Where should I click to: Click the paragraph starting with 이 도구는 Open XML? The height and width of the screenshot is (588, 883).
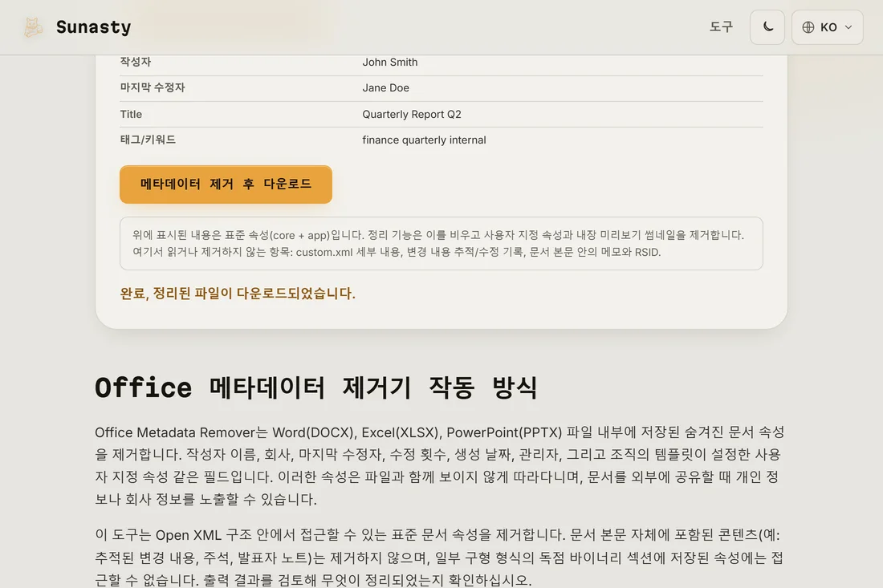441,557
